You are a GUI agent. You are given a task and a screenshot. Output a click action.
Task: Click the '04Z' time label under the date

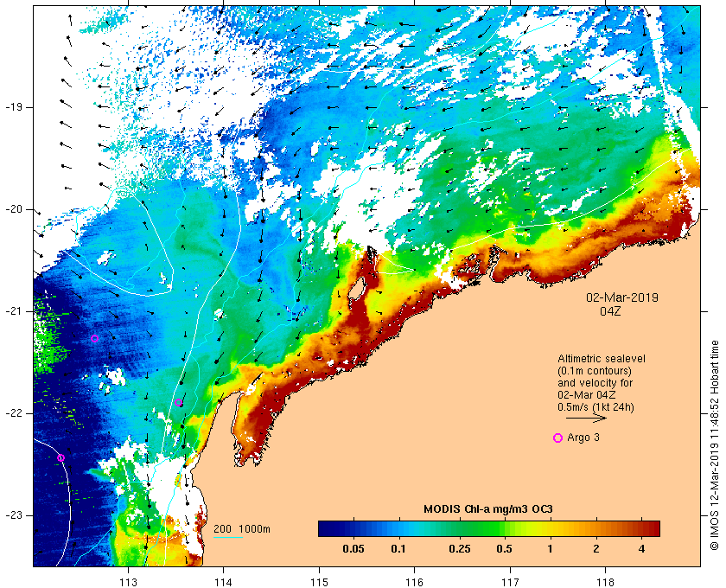[x=610, y=311]
